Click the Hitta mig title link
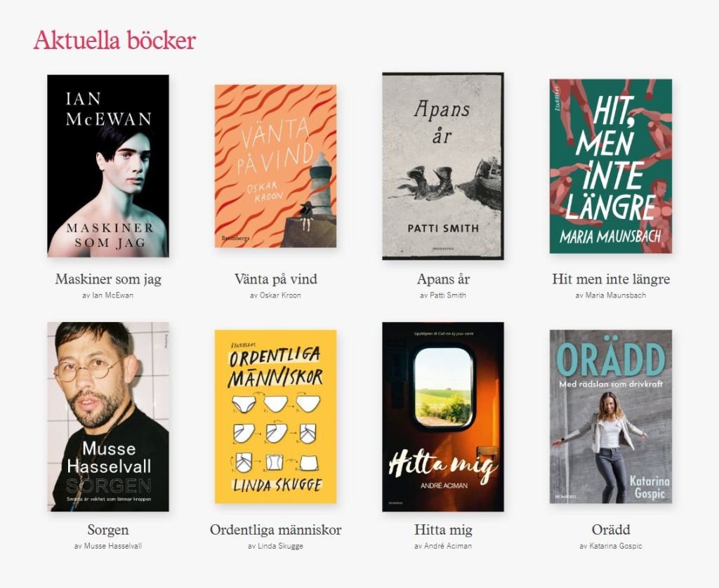Viewport: 719px width, 588px height. click(443, 530)
